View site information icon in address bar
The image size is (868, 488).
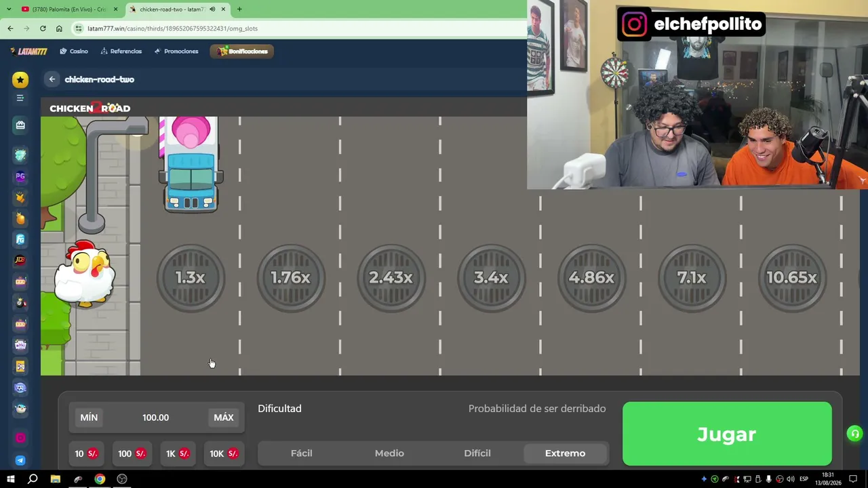pos(79,28)
